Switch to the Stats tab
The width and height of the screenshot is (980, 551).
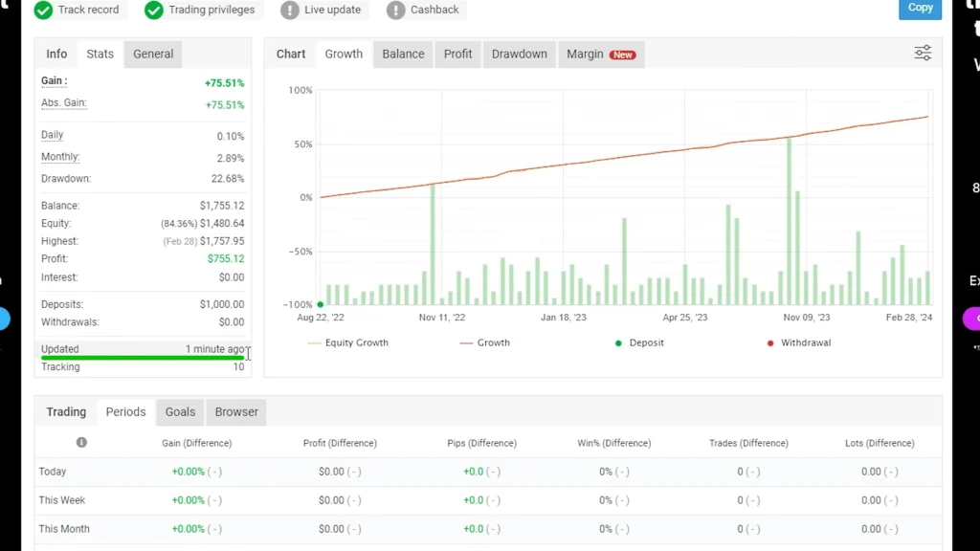coord(100,55)
